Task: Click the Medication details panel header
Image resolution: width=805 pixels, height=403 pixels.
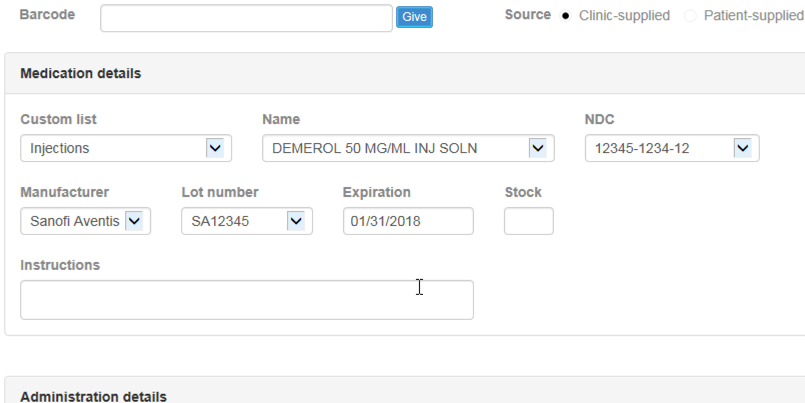Action: tap(405, 73)
